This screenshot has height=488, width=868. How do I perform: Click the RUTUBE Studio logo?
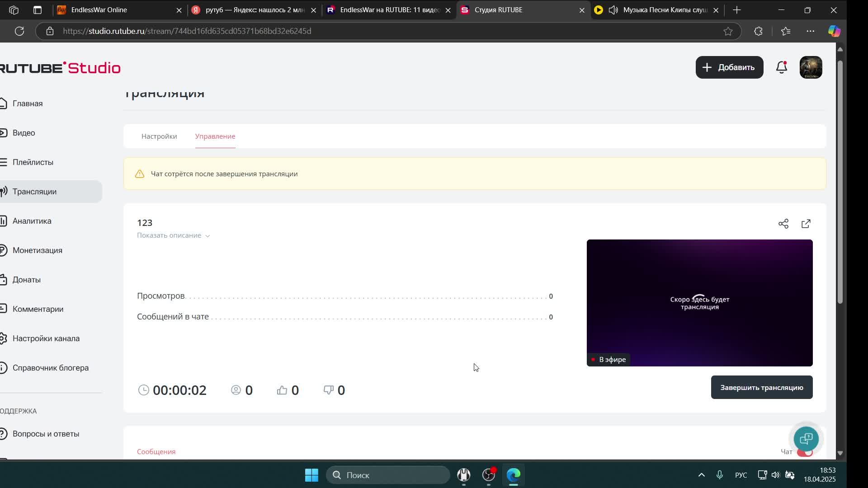(x=60, y=68)
